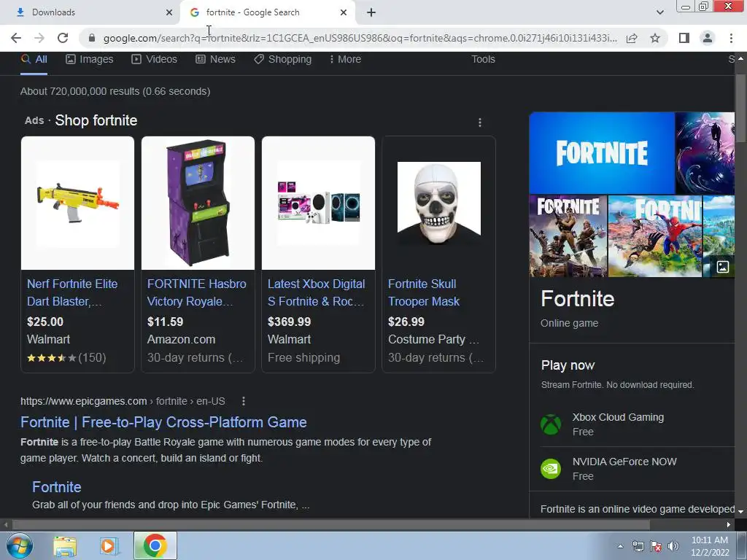Open the Fortnite soldiers cover image
Viewport: 747px width, 560px height.
pos(568,236)
